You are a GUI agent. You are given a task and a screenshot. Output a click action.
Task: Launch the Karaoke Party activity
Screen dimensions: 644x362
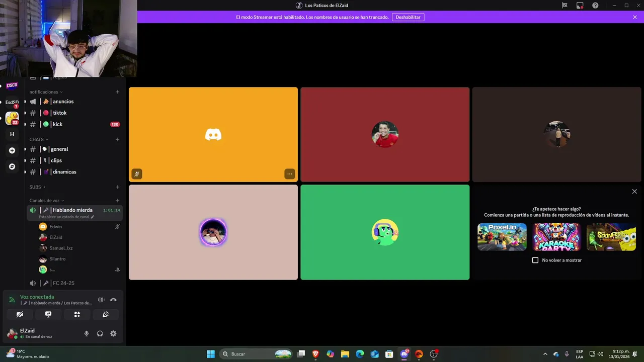pos(556,237)
